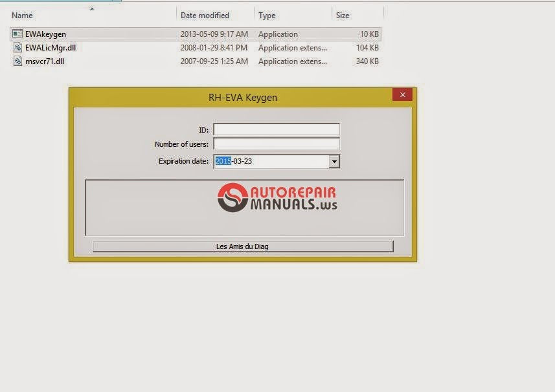Select the year 2015 in expiration date
Image resolution: width=555 pixels, height=392 pixels.
click(223, 161)
